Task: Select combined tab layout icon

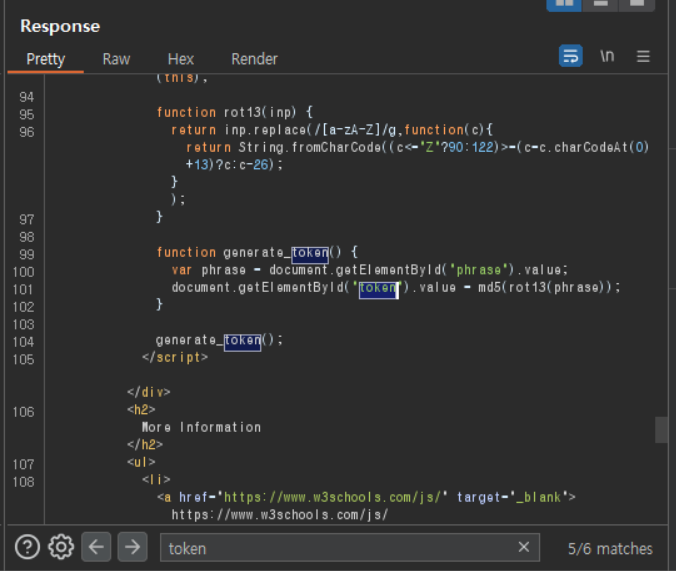Action: pos(637,3)
